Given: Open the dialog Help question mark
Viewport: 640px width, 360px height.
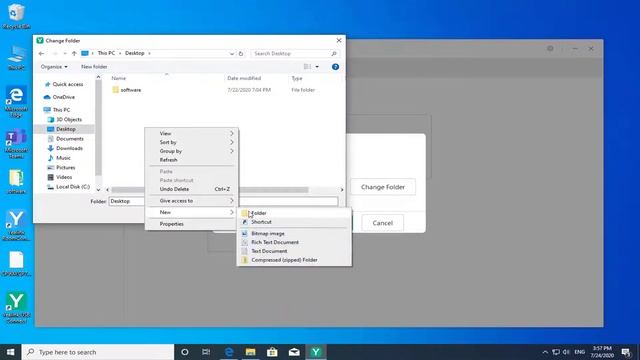Looking at the screenshot, I should (335, 67).
